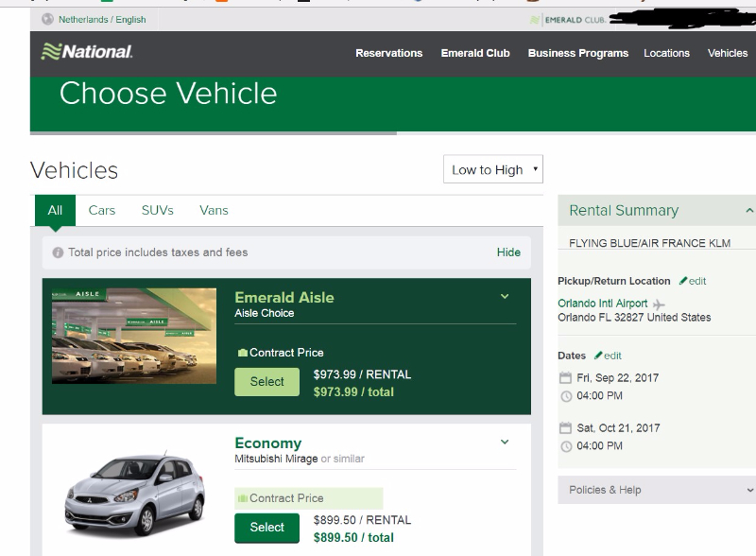Expand the Economy vehicle details chevron
Viewport: 756px width, 556px height.
point(505,442)
